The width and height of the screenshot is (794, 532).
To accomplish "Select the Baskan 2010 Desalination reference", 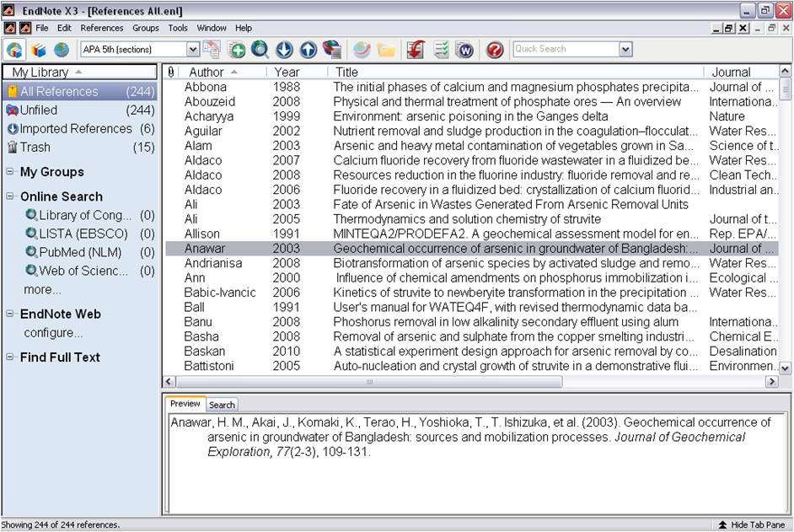I will pyautogui.click(x=472, y=352).
